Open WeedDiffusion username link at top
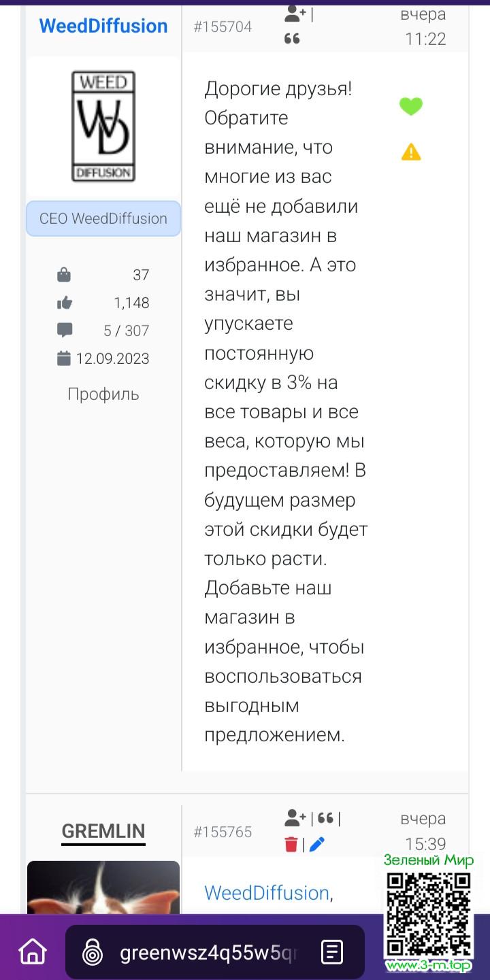 (x=103, y=26)
